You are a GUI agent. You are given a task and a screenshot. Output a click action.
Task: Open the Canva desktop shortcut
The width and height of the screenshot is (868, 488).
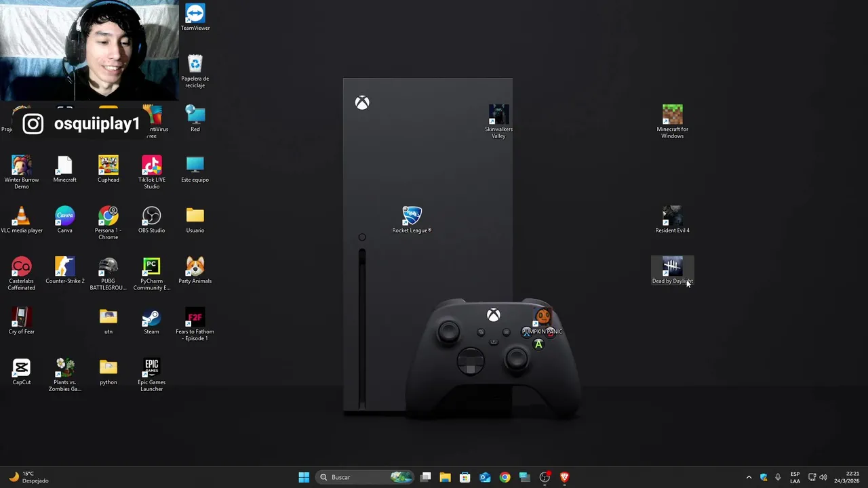pos(65,220)
